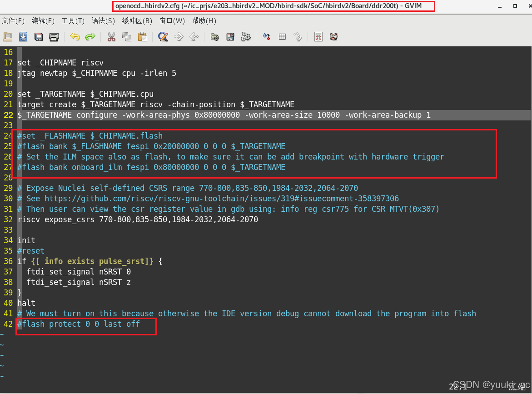The width and height of the screenshot is (532, 394).
Task: Save the current file via toolbar
Action: (23, 37)
